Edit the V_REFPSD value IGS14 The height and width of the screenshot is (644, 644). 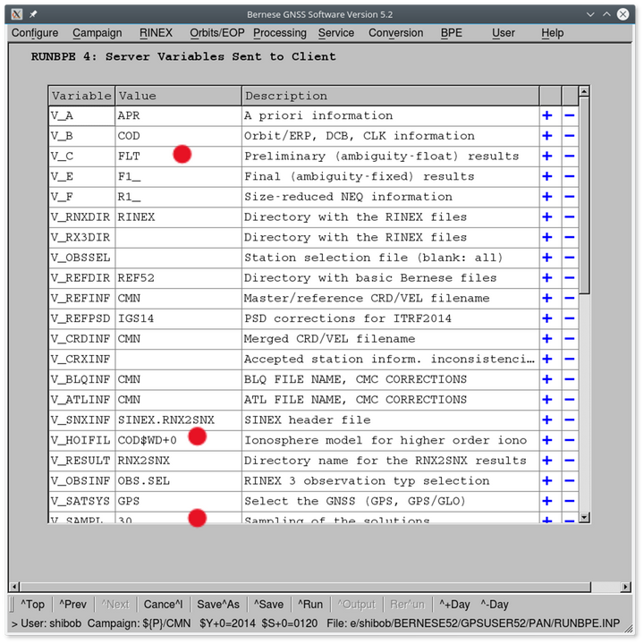(178, 318)
